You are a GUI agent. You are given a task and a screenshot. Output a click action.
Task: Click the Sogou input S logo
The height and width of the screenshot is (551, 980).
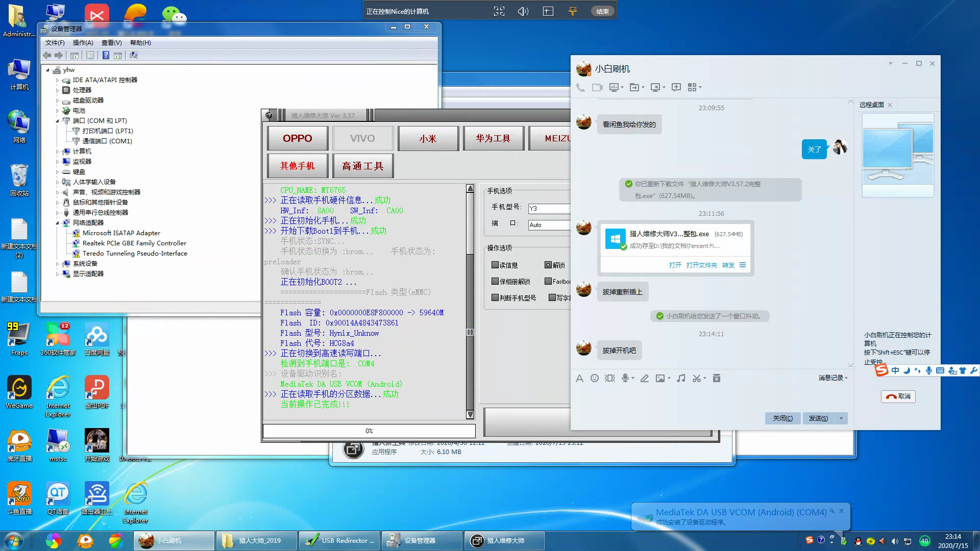click(881, 370)
